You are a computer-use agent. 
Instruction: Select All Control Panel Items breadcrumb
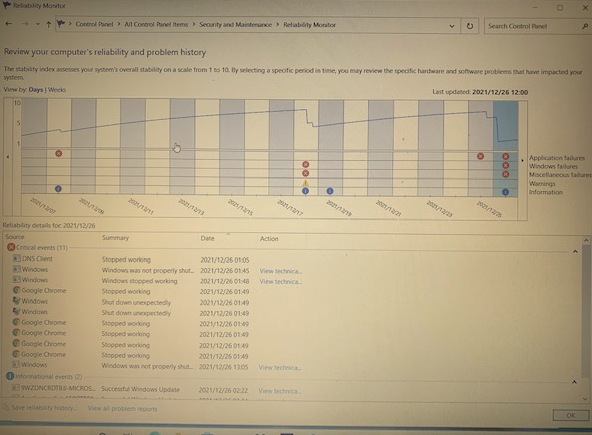[x=156, y=25]
